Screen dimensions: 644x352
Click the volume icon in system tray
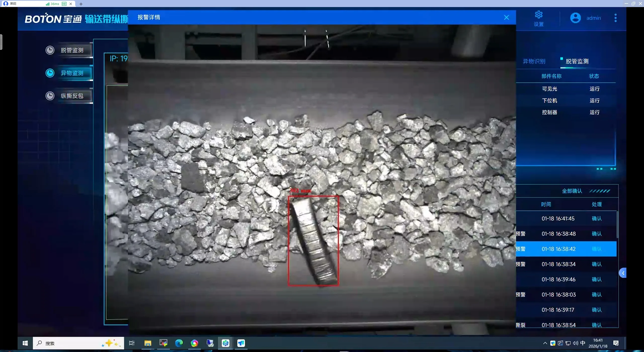pyautogui.click(x=575, y=343)
